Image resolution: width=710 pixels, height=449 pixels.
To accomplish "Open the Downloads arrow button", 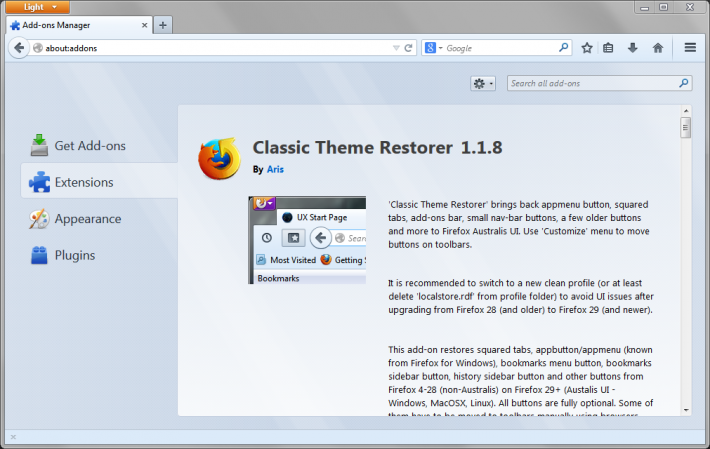I will point(633,48).
